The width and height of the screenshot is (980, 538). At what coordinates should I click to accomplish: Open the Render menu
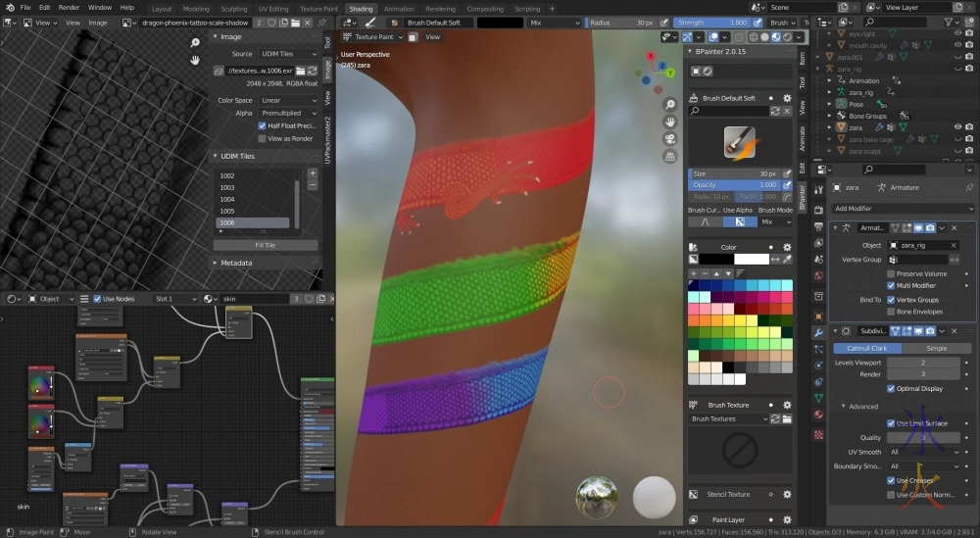click(69, 7)
